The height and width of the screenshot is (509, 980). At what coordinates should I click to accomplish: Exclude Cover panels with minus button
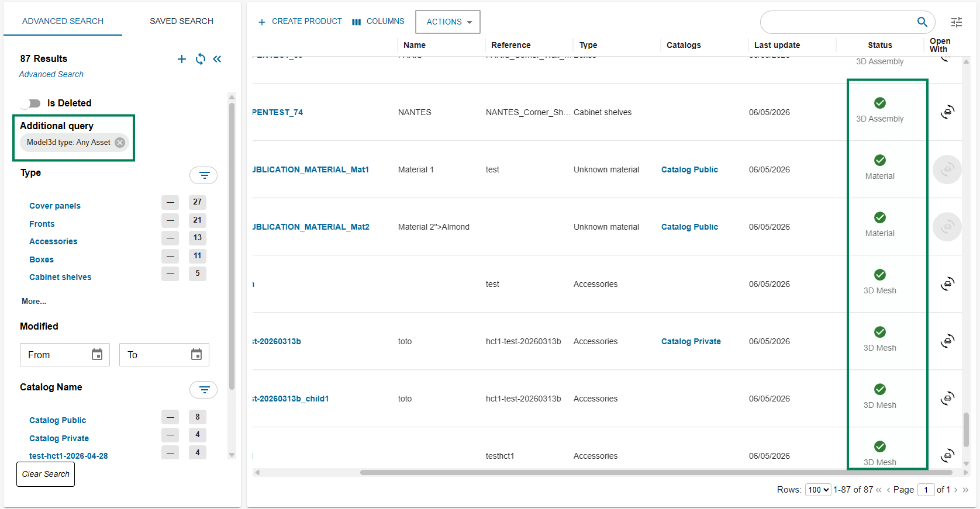click(x=170, y=202)
